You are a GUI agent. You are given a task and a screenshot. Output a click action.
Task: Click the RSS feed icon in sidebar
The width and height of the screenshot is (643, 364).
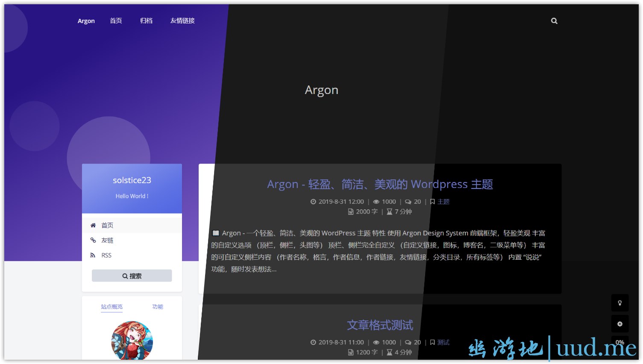(93, 255)
